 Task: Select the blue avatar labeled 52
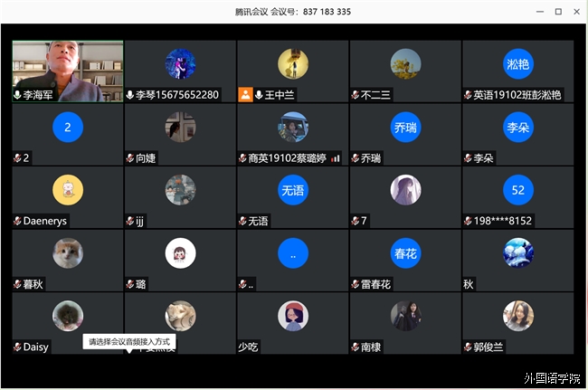click(517, 190)
